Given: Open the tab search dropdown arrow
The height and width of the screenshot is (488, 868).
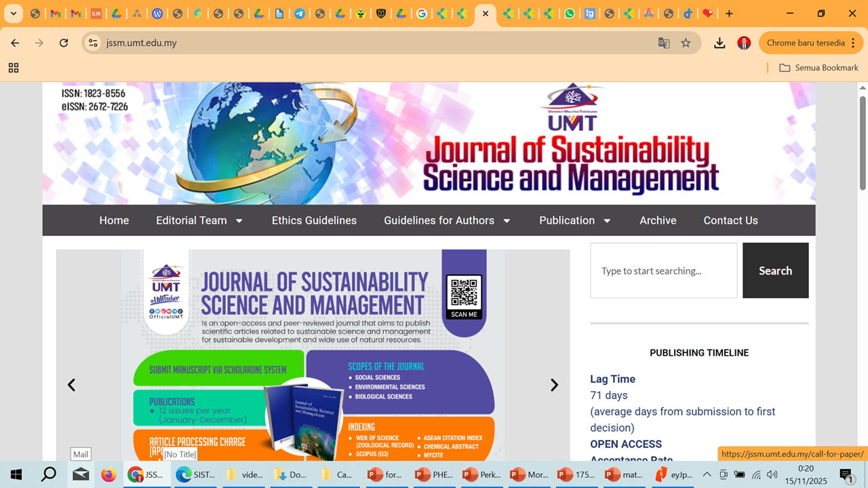Looking at the screenshot, I should pyautogui.click(x=13, y=14).
